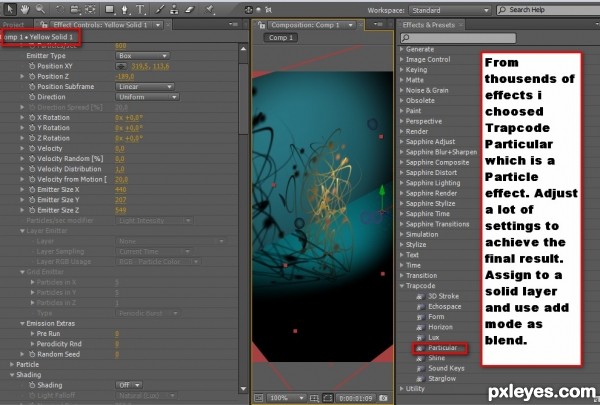The image size is (600, 405).
Task: Select the Pen tool
Action: point(125,9)
